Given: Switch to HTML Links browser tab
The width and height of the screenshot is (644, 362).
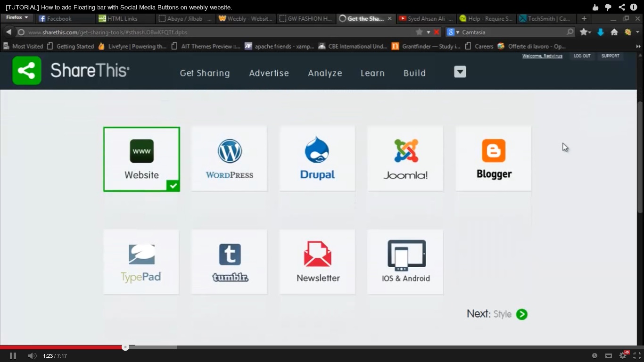Looking at the screenshot, I should 124,18.
